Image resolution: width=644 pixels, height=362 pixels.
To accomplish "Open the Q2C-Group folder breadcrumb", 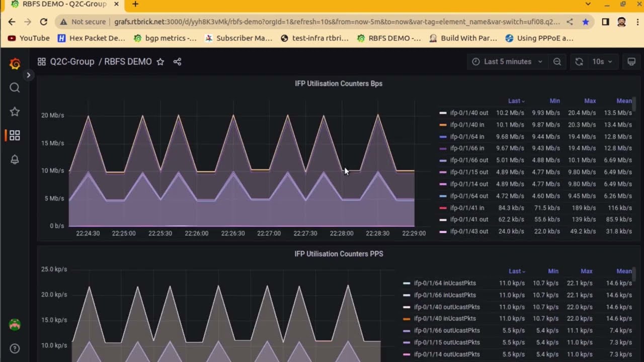I will pyautogui.click(x=72, y=62).
